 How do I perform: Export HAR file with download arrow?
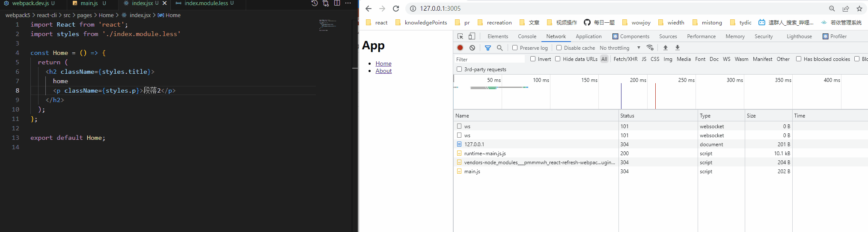678,48
